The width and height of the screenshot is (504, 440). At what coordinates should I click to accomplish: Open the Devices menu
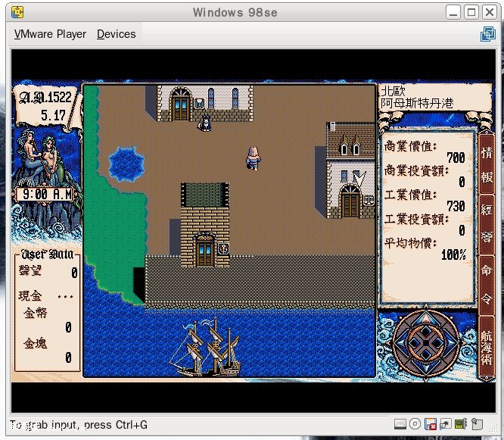point(116,34)
